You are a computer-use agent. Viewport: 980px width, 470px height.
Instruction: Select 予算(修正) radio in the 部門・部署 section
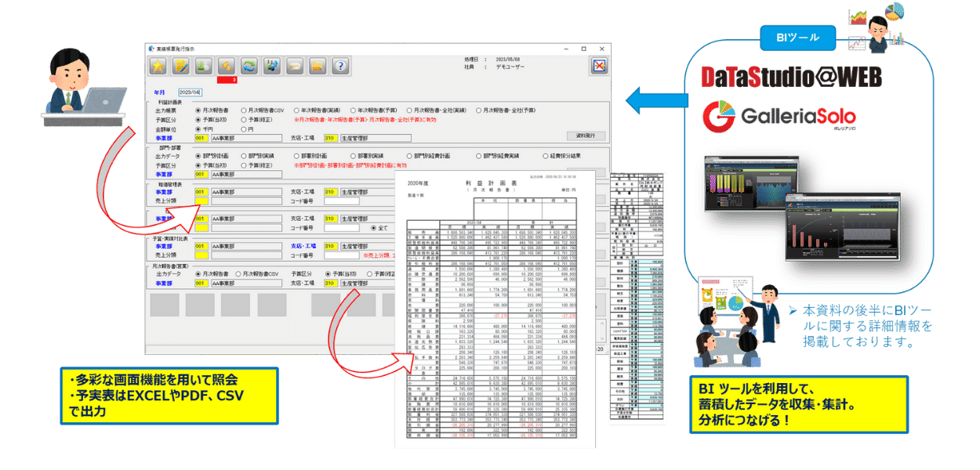point(244,165)
